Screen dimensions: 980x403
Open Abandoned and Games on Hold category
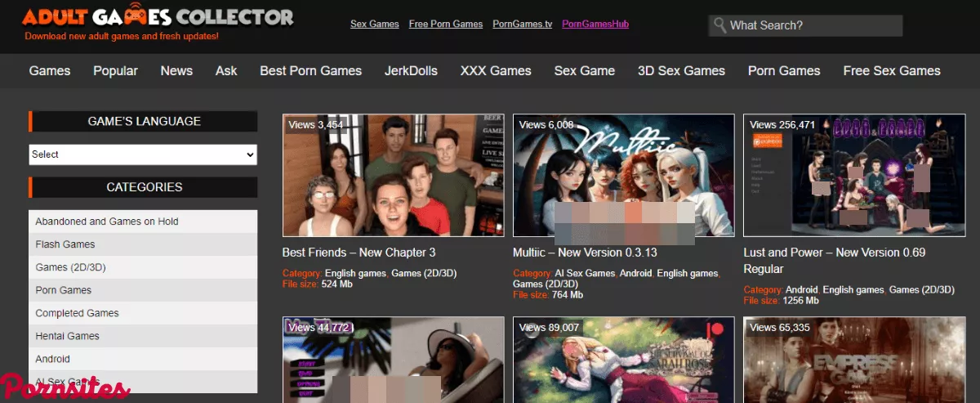[107, 222]
